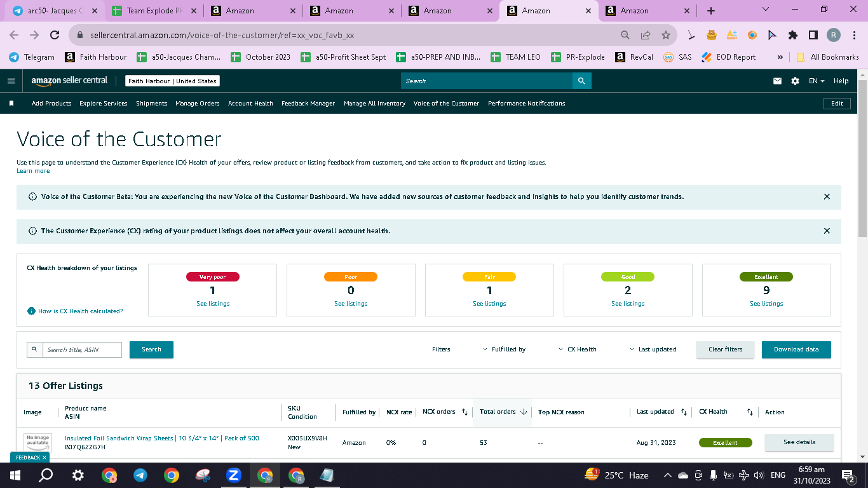The image size is (868, 488).
Task: Open Telegram from the Windows taskbar
Action: coord(140,475)
